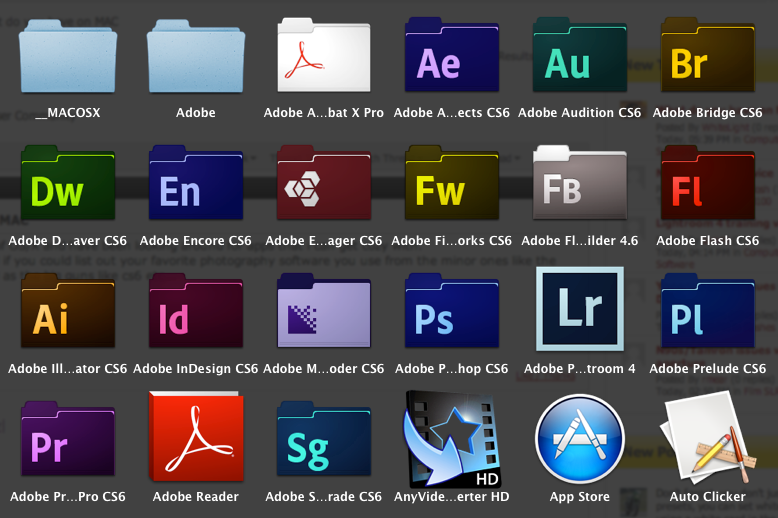Click the Adobe InDesign CS6 folder

[x=195, y=315]
